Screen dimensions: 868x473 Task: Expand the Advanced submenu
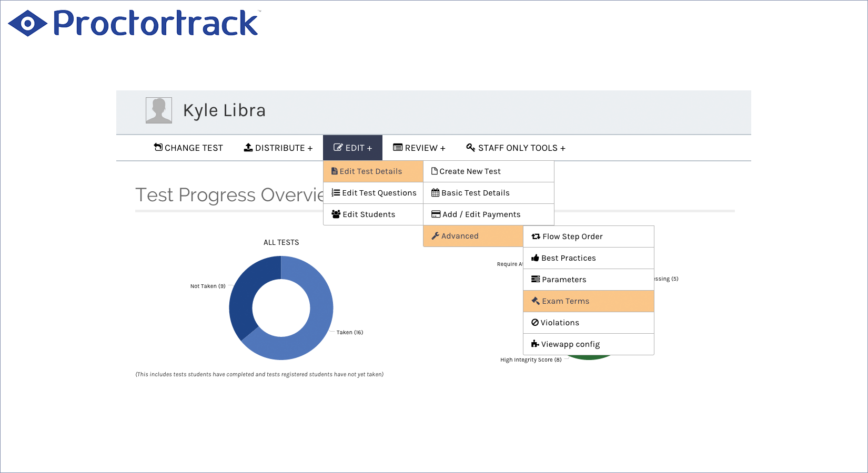[x=460, y=236]
